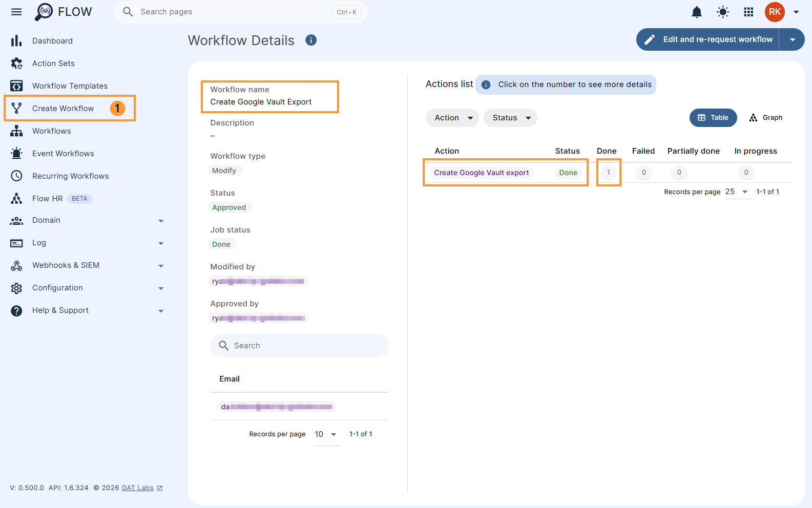Click the Create Workflow branch icon
The width and height of the screenshot is (812, 508).
(x=16, y=108)
